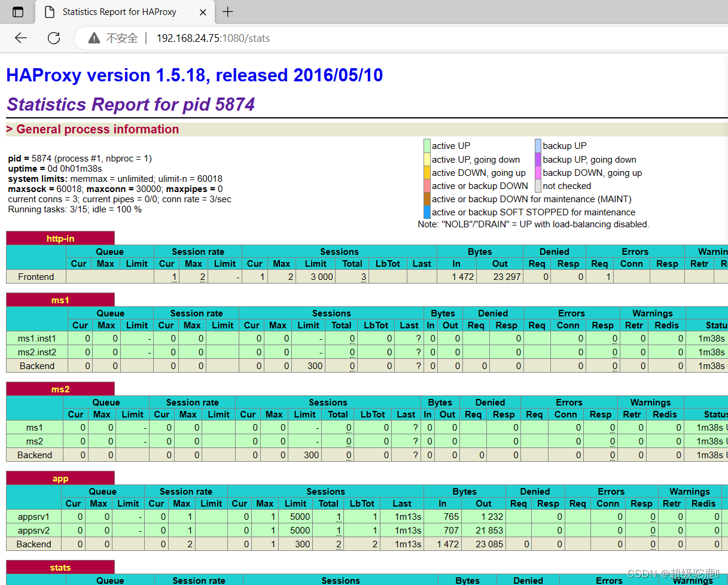Click the not-secure warning triangle icon
This screenshot has width=728, height=585.
click(x=94, y=38)
